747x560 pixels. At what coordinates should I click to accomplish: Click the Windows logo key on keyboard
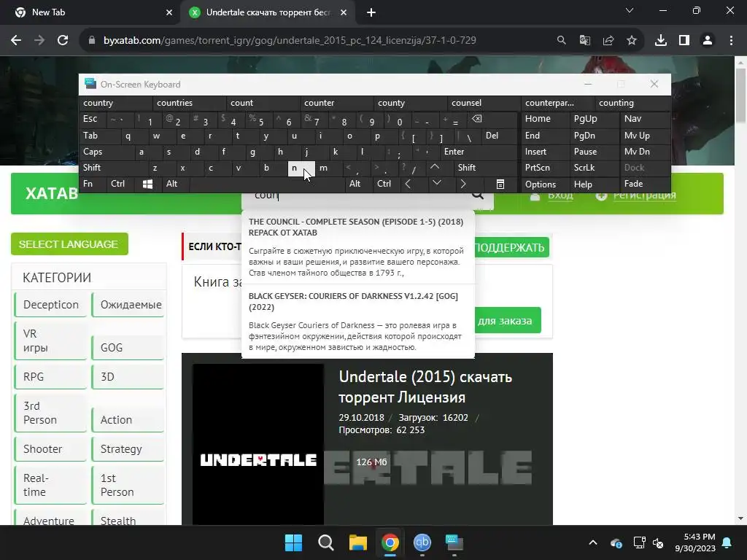click(147, 184)
